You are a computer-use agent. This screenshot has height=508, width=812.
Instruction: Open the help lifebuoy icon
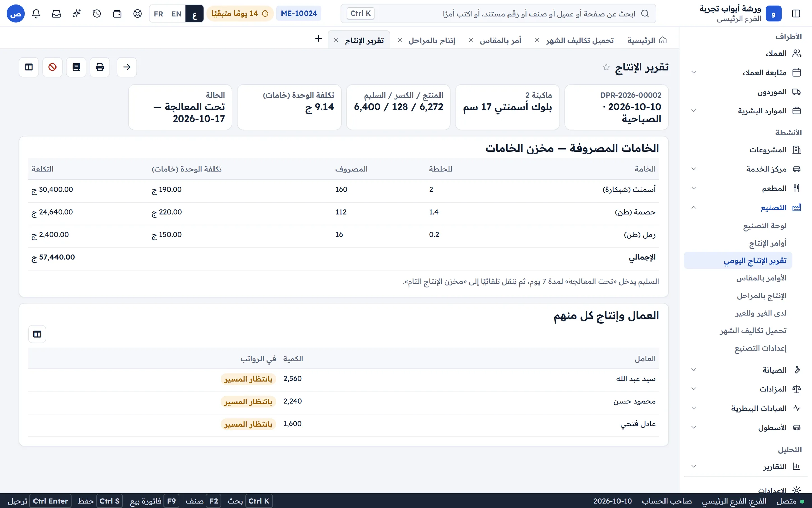(x=138, y=14)
